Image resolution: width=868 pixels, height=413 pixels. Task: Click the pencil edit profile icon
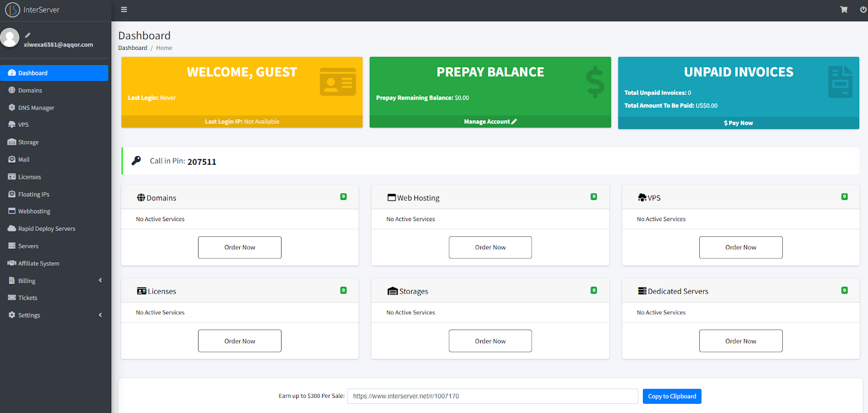click(28, 35)
